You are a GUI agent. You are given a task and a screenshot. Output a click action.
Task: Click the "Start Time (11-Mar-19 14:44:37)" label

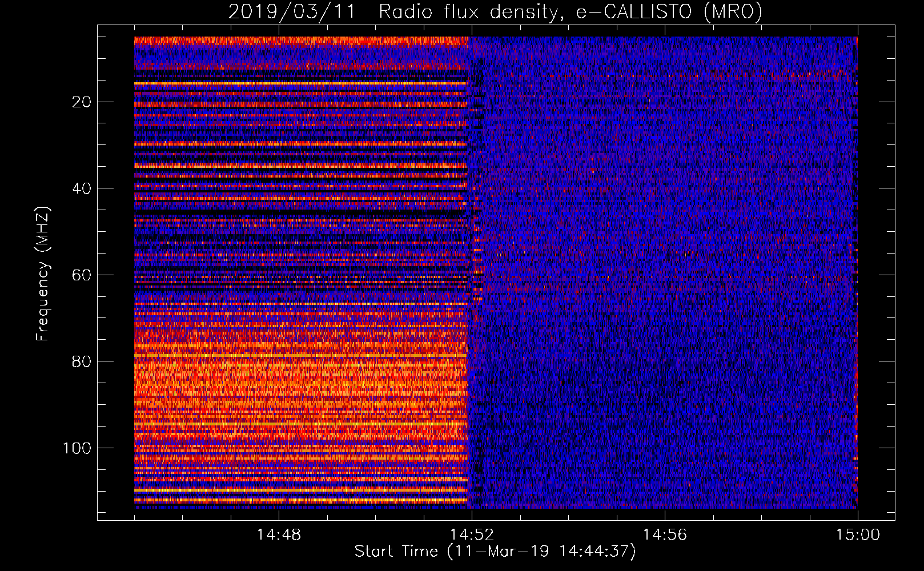coord(495,552)
